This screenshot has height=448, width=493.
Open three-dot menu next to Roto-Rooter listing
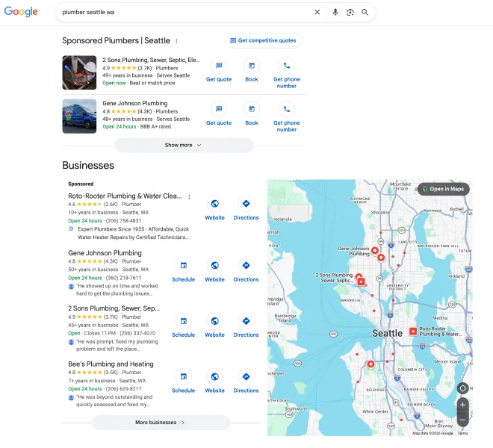click(x=189, y=197)
